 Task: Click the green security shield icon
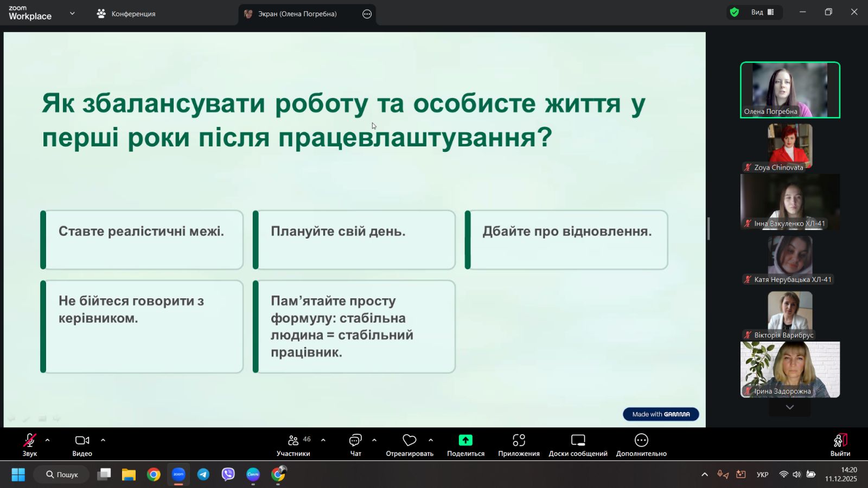[x=735, y=12]
